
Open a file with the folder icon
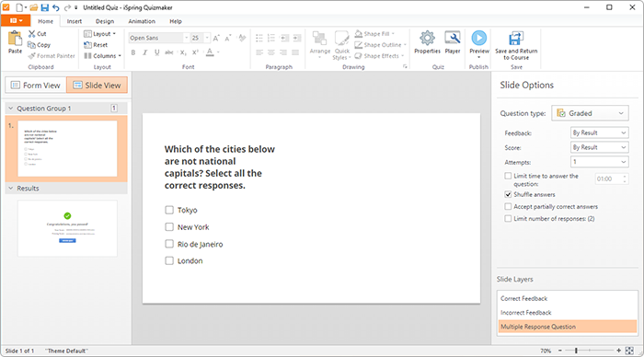[x=34, y=7]
